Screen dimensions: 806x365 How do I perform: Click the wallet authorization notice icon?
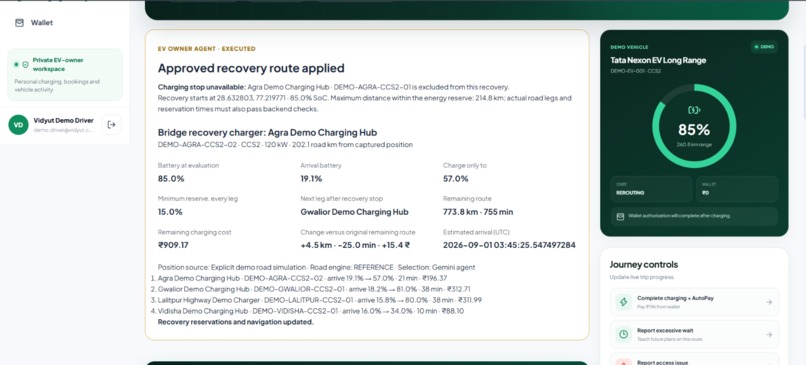click(x=620, y=216)
